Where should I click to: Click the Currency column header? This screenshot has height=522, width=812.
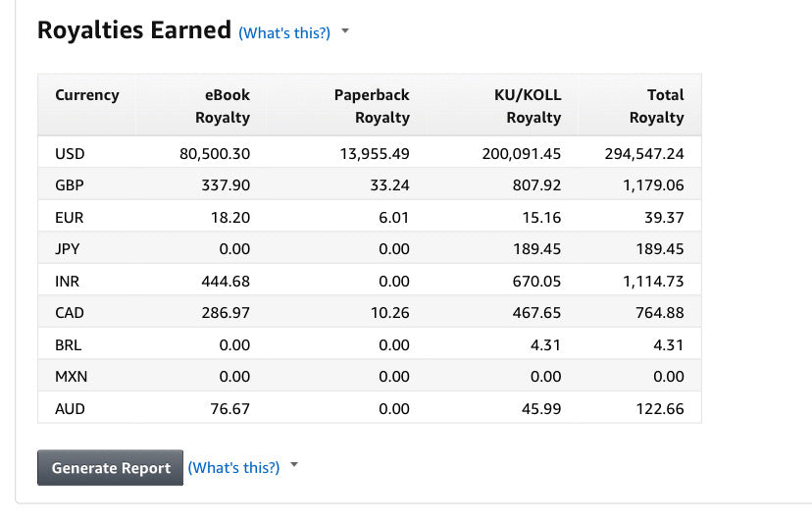click(87, 95)
